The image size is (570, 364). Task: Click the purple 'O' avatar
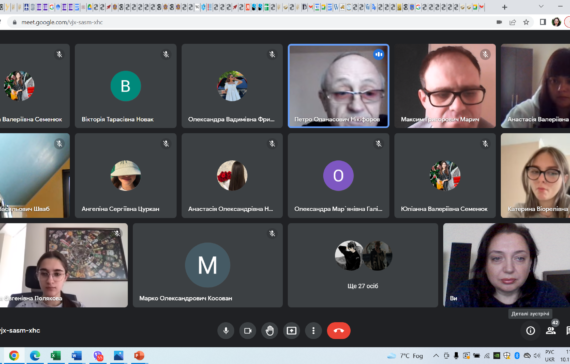point(338,176)
